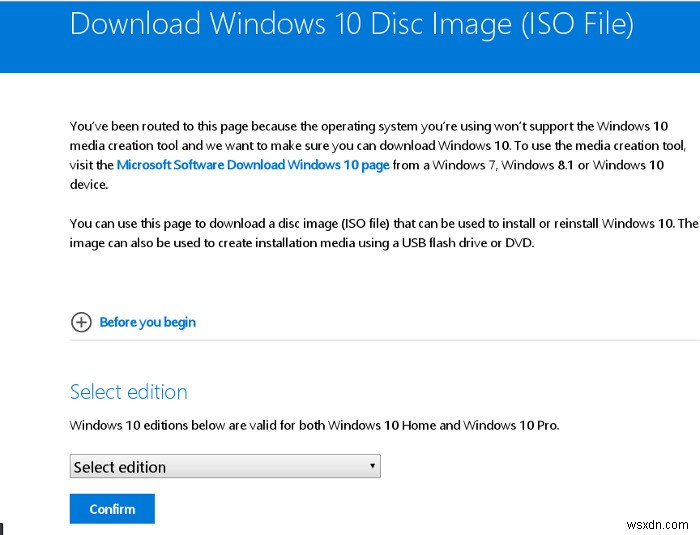
Task: Click the plus circle icon beside Before you begin
Action: coord(81,322)
